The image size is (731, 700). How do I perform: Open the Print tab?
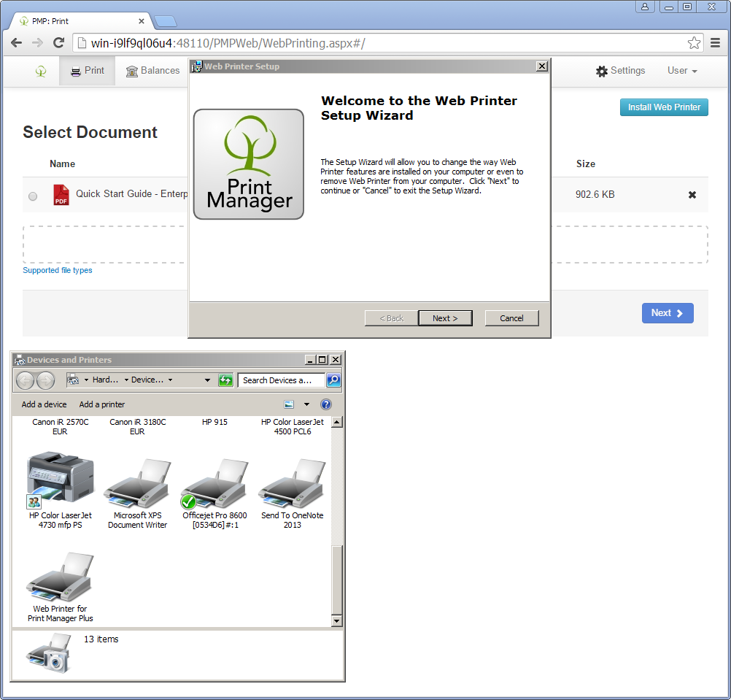coord(87,71)
